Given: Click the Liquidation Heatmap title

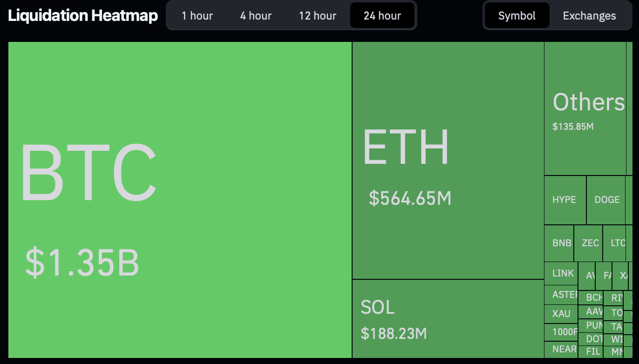Looking at the screenshot, I should pyautogui.click(x=83, y=16).
